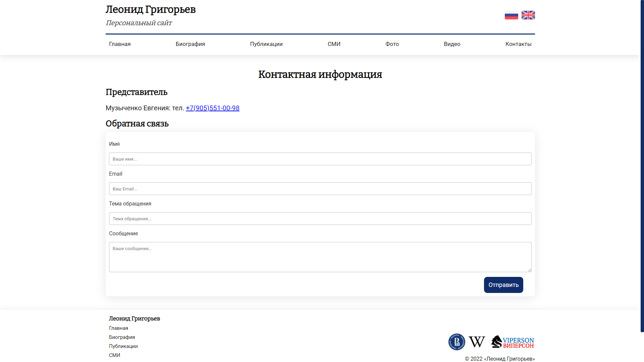The image size is (644, 362).
Task: Open the Фото navigation item
Action: tap(392, 44)
